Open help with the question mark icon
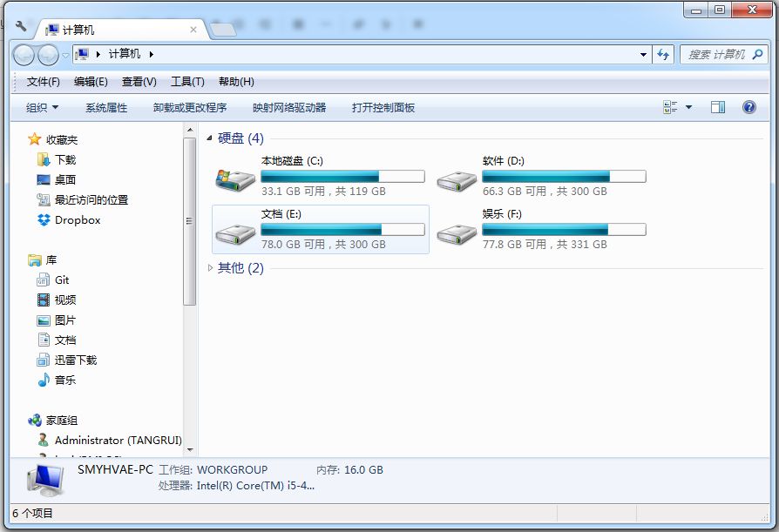Image resolution: width=779 pixels, height=532 pixels. click(749, 107)
